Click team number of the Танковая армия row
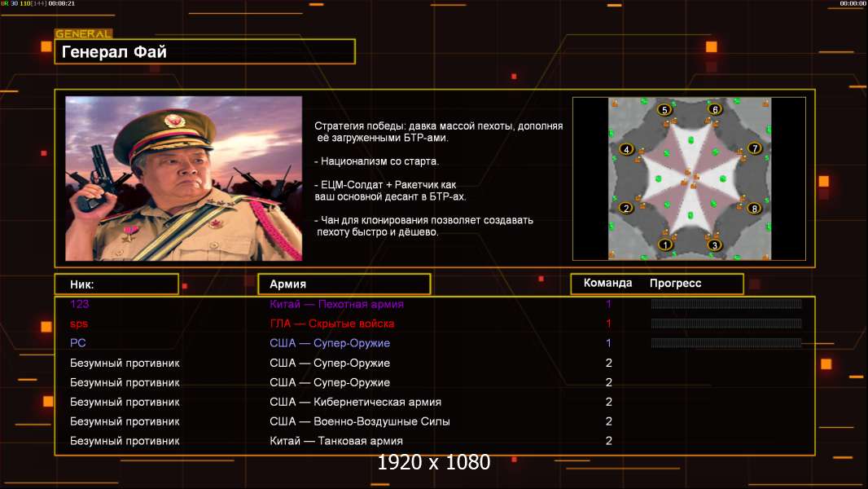 (x=609, y=441)
